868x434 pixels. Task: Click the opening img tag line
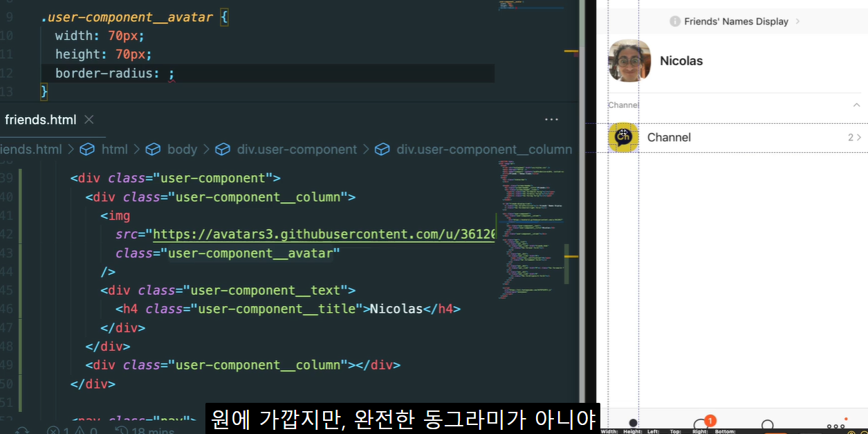[115, 216]
